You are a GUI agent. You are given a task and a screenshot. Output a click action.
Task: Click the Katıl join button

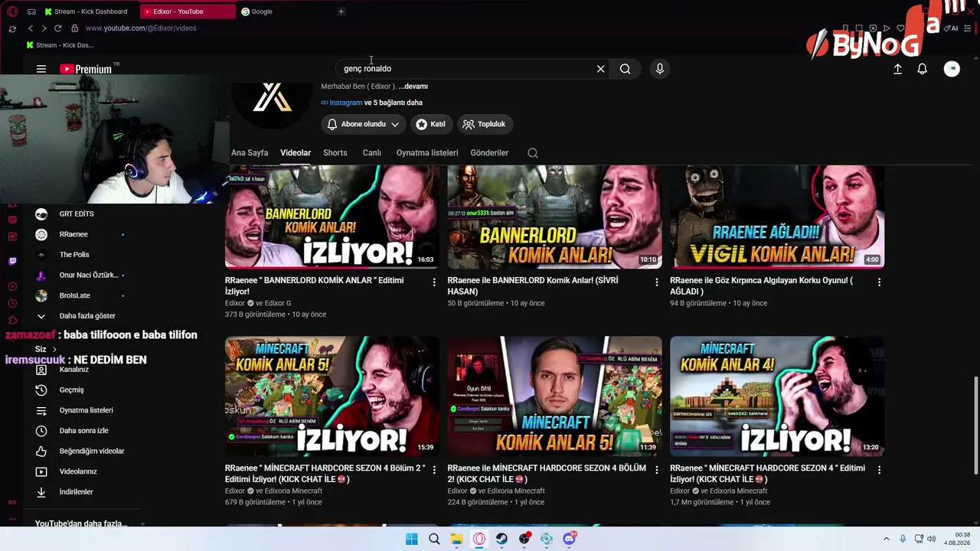[x=430, y=124]
